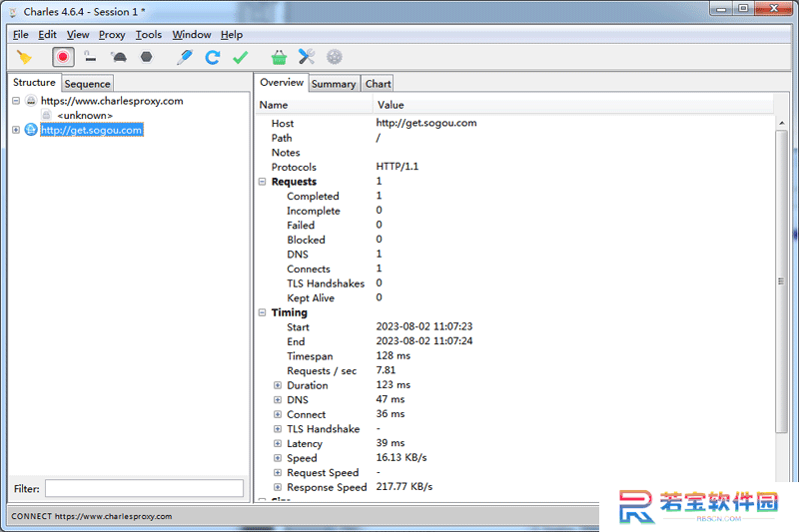Click the Repeat request refresh icon
Screen dimensions: 799x532
coord(213,57)
